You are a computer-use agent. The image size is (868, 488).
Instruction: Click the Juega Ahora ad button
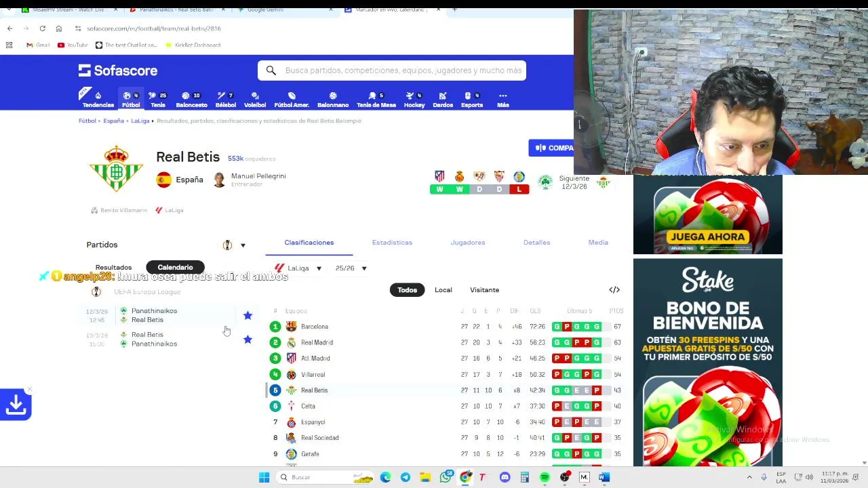coord(707,237)
